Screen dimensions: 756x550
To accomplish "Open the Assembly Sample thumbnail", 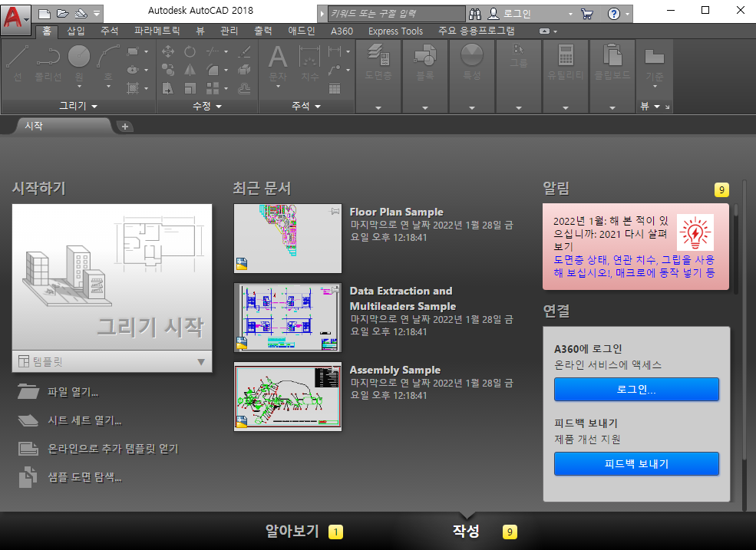I will pos(288,397).
